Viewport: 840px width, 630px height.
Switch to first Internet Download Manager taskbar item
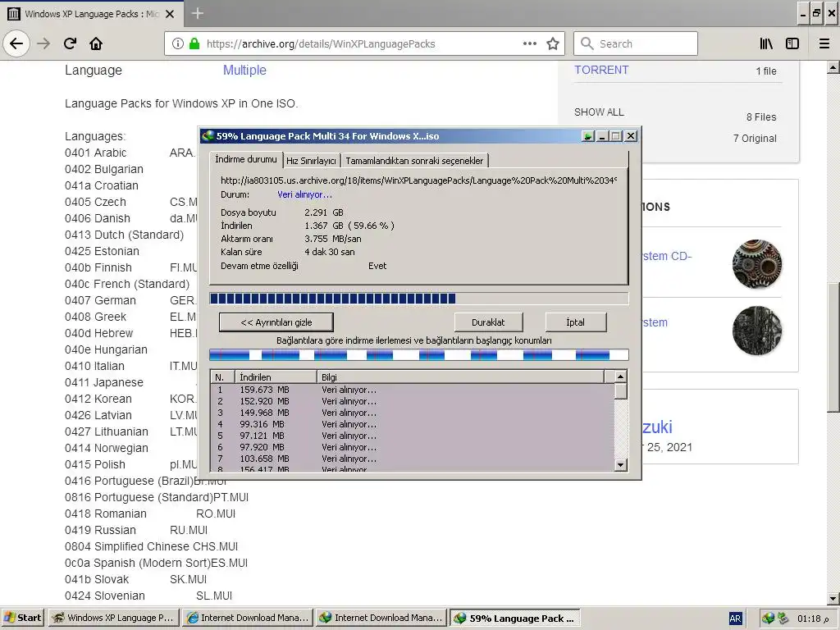click(x=247, y=618)
